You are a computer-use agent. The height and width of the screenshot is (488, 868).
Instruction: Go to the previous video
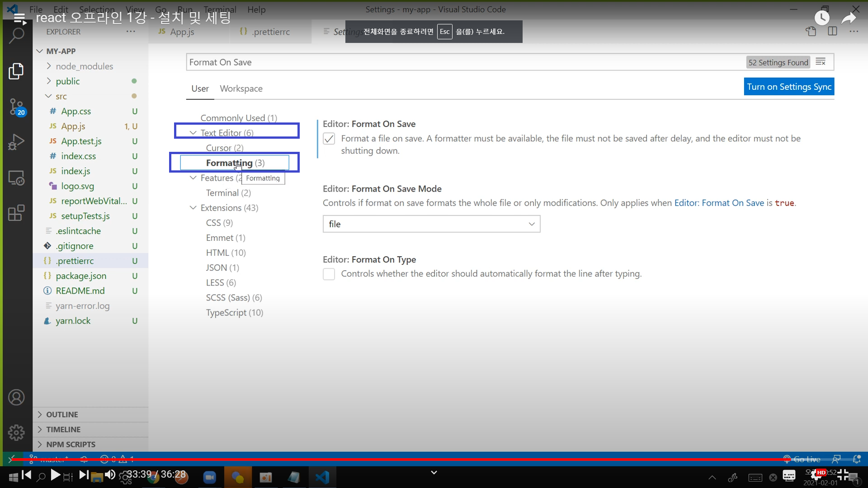pyautogui.click(x=27, y=475)
